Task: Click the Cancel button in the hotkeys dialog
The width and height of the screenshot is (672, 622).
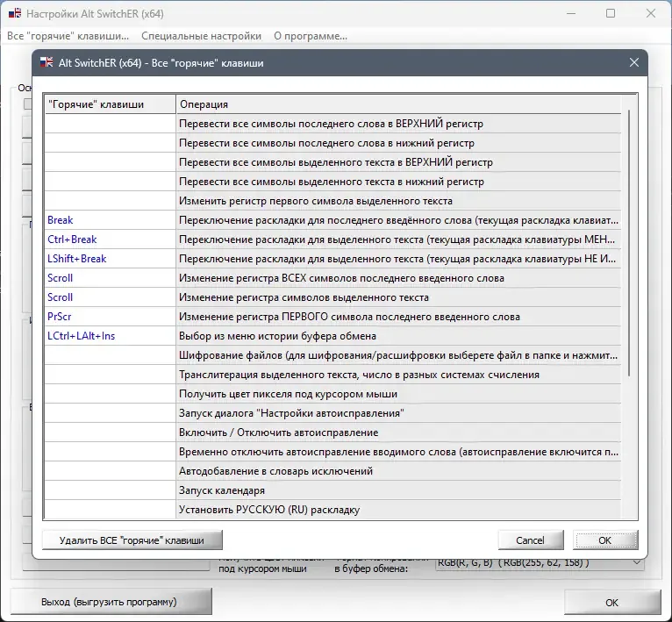Action: pyautogui.click(x=530, y=540)
